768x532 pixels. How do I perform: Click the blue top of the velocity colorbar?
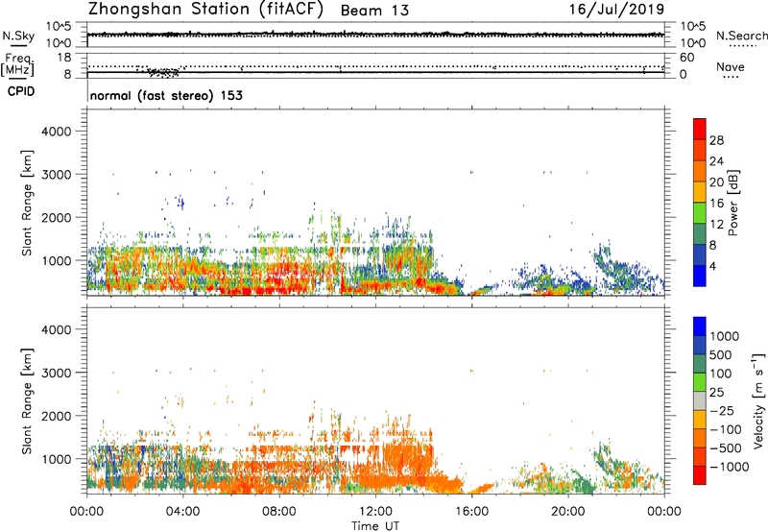pyautogui.click(x=700, y=326)
